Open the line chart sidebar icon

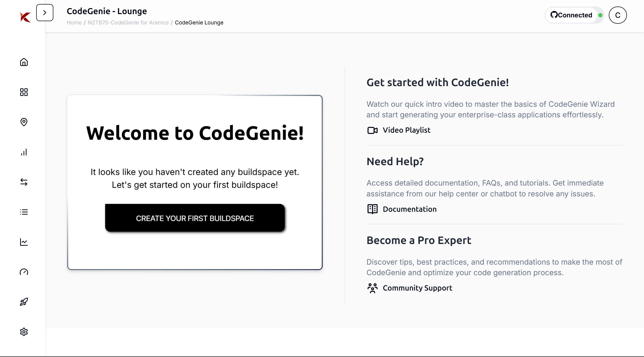click(24, 242)
